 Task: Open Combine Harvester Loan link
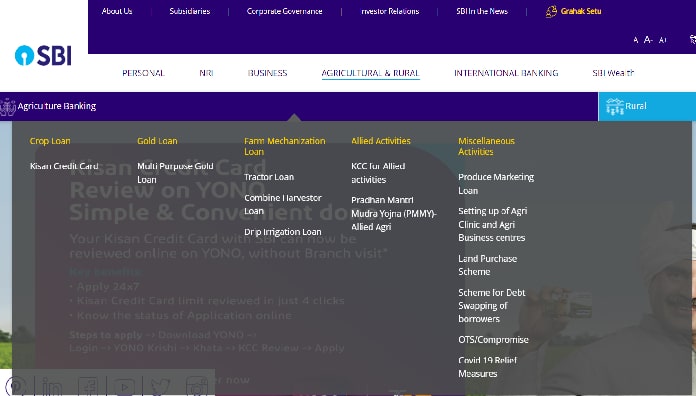283,204
